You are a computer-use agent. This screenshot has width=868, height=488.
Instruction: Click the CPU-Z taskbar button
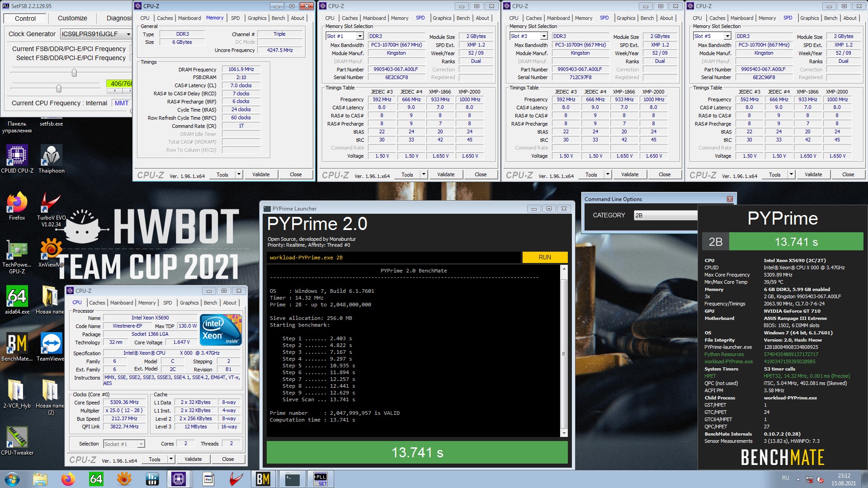pos(179,479)
